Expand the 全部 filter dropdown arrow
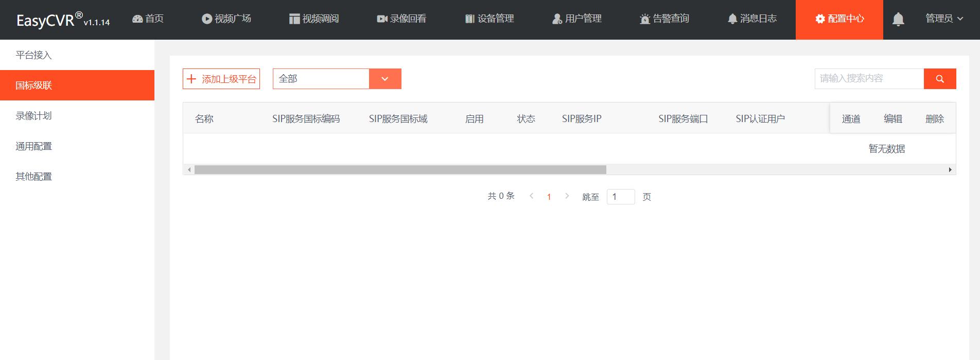980x360 pixels. [x=385, y=79]
